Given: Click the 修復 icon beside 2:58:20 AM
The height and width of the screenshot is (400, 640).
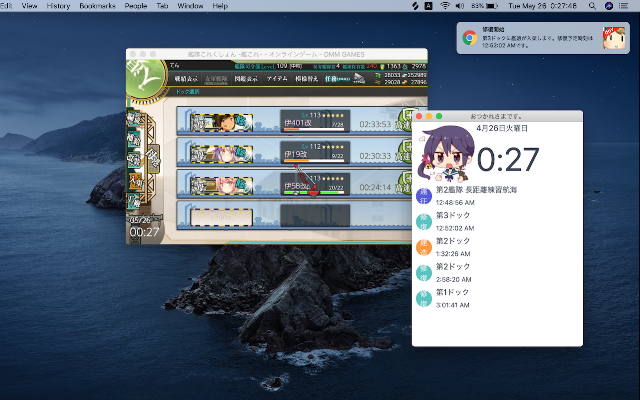Looking at the screenshot, I should (424, 273).
